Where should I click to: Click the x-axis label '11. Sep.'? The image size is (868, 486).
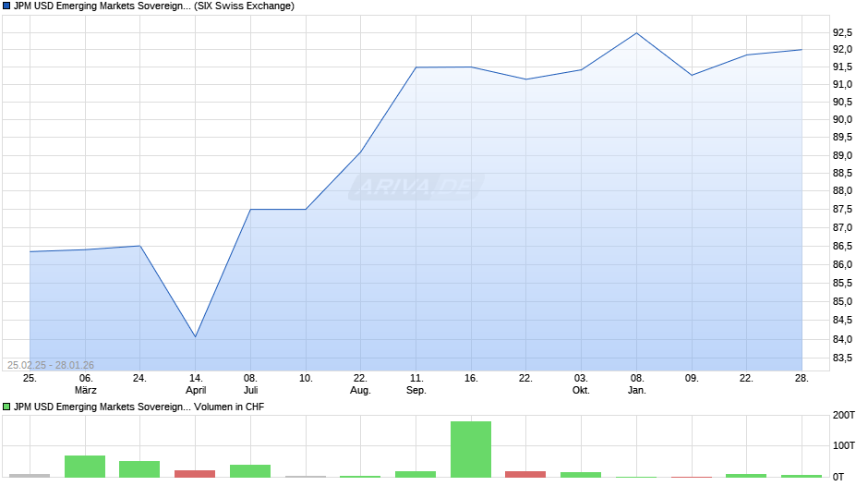point(416,384)
